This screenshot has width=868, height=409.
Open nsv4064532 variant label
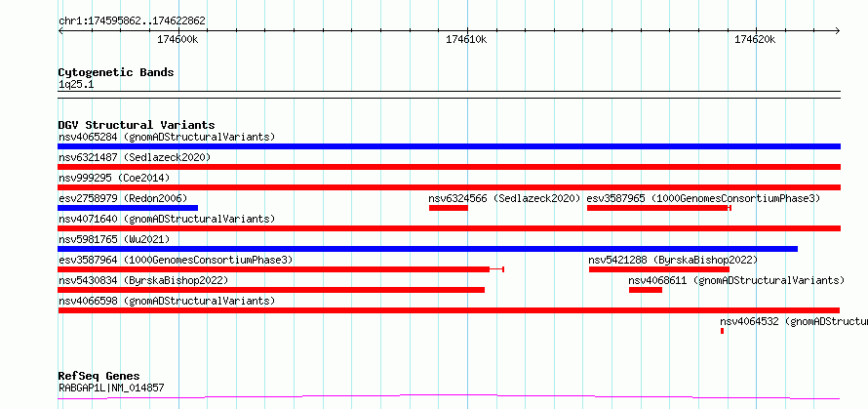click(x=794, y=321)
